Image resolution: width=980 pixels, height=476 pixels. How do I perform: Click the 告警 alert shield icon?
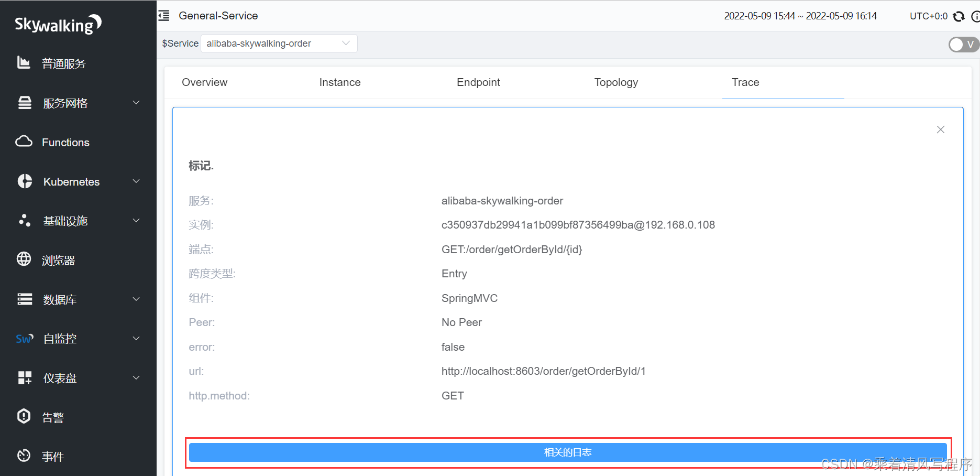24,416
